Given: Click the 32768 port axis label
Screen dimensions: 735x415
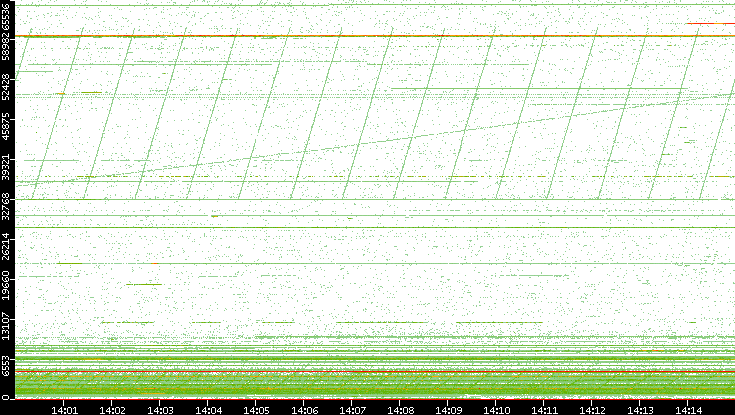Looking at the screenshot, I should [x=6, y=207].
